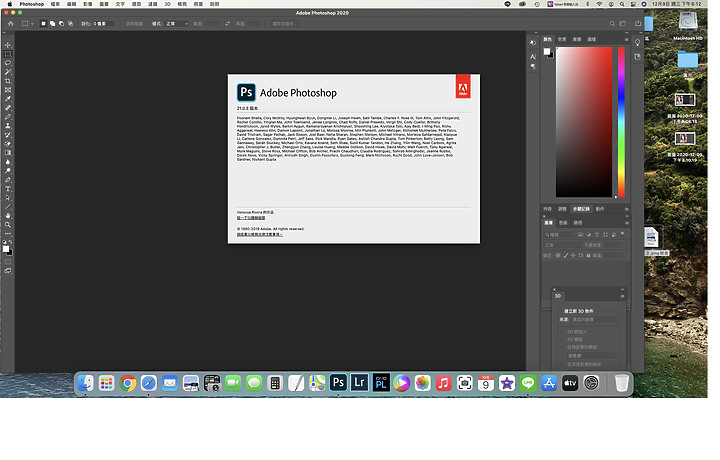Screen dimensions: 720x460
Task: Open the 3D menu in menu bar
Action: click(x=168, y=4)
